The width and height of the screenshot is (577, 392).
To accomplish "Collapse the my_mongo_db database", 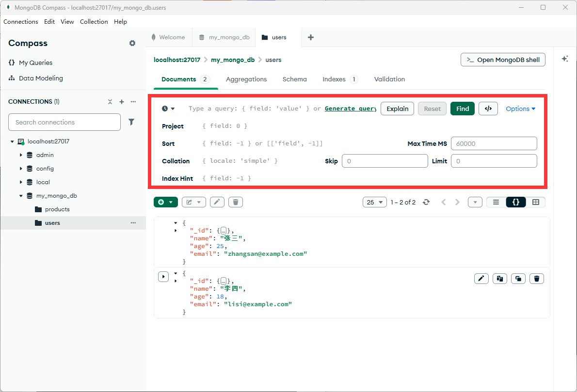I will (x=21, y=196).
